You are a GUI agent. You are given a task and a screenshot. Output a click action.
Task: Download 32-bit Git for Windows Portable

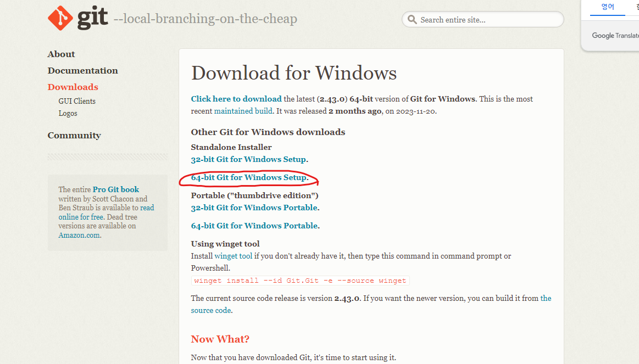(x=254, y=208)
